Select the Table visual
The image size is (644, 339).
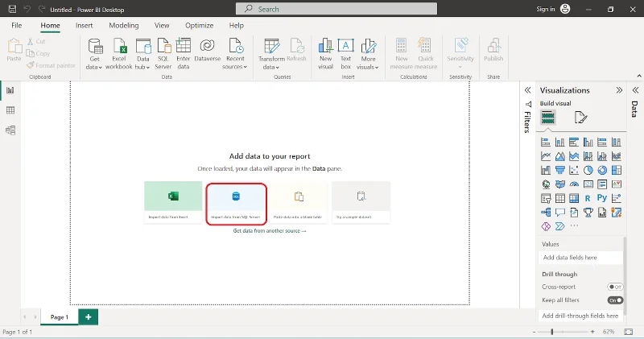(x=559, y=198)
